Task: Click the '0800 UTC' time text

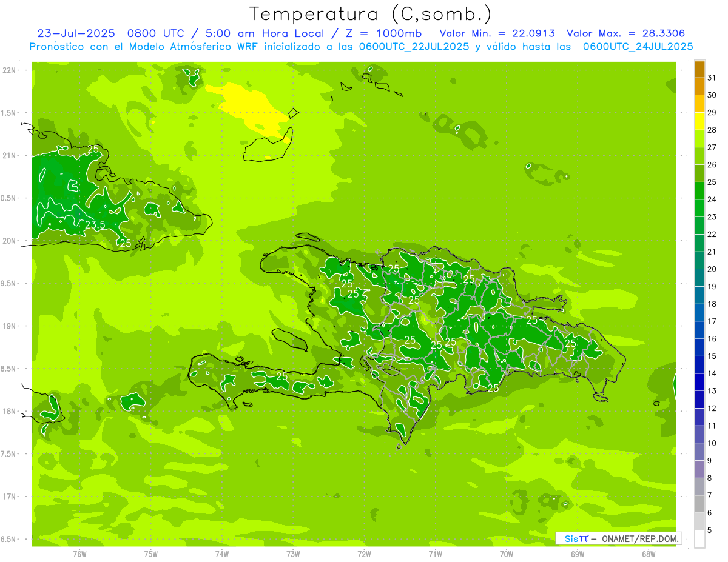Action: point(156,33)
